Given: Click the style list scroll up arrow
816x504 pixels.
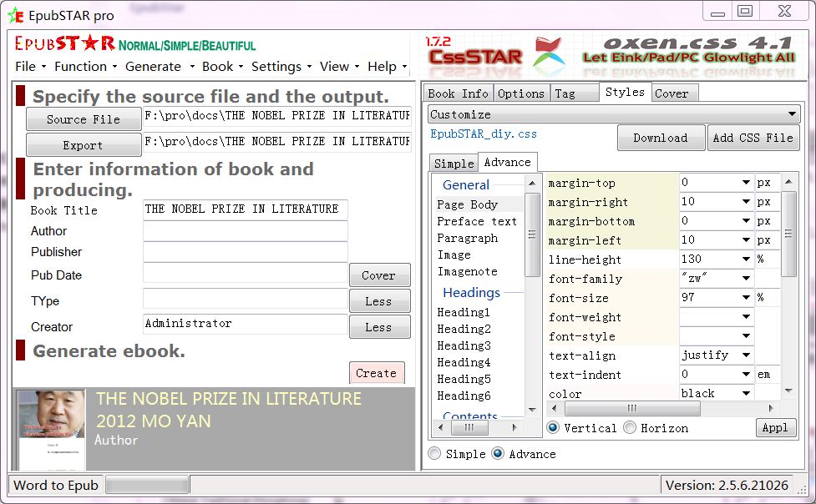Looking at the screenshot, I should 532,183.
